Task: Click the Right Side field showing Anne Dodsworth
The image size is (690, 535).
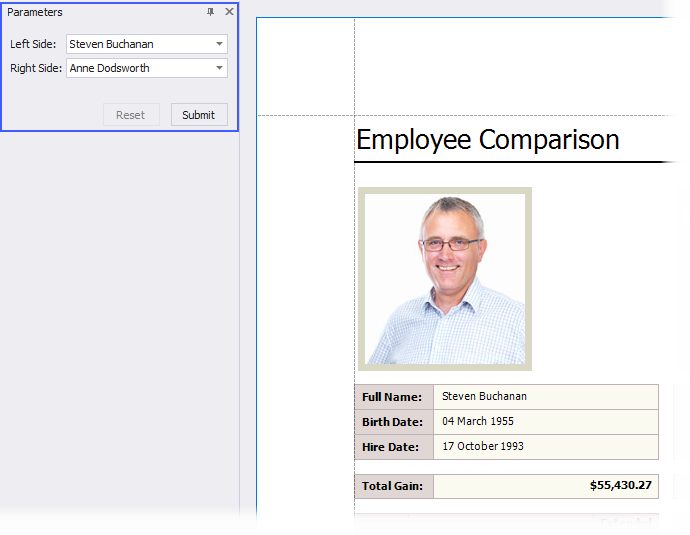Action: pyautogui.click(x=138, y=68)
